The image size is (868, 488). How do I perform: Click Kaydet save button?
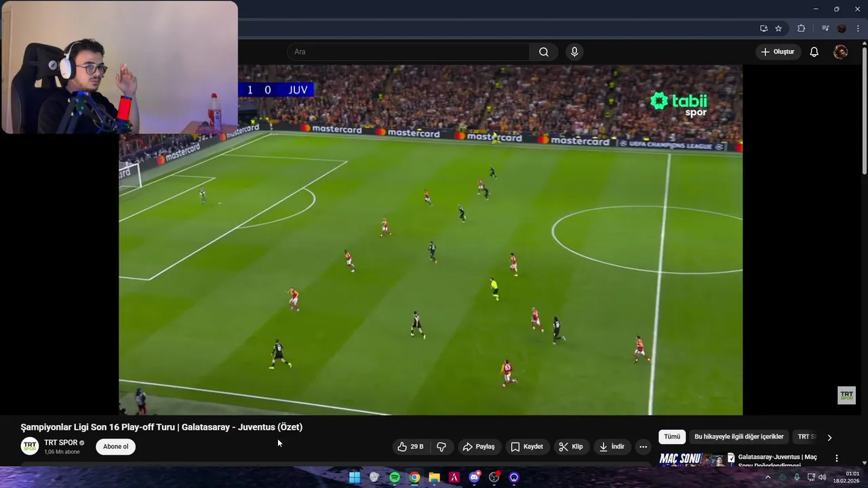[x=527, y=447]
